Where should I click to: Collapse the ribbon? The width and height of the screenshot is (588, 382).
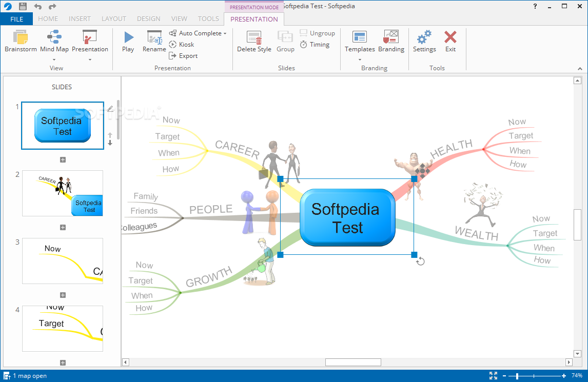580,69
